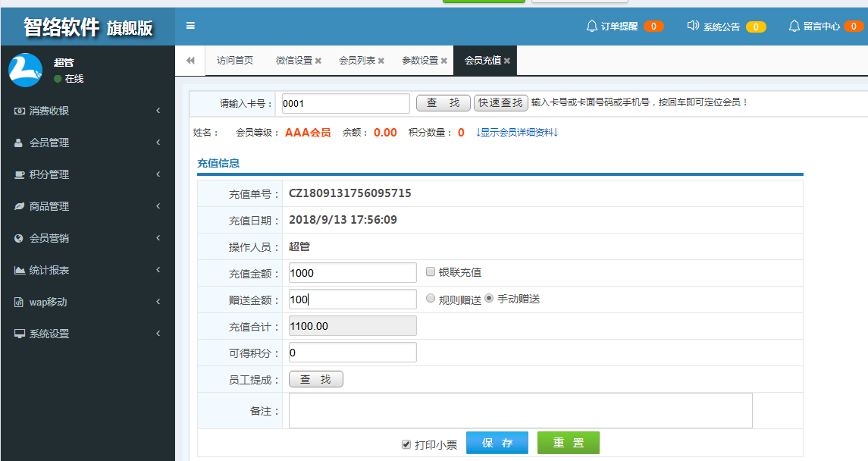Click the hamburger menu toggle icon
Screen dimensions: 868x461
click(x=190, y=26)
